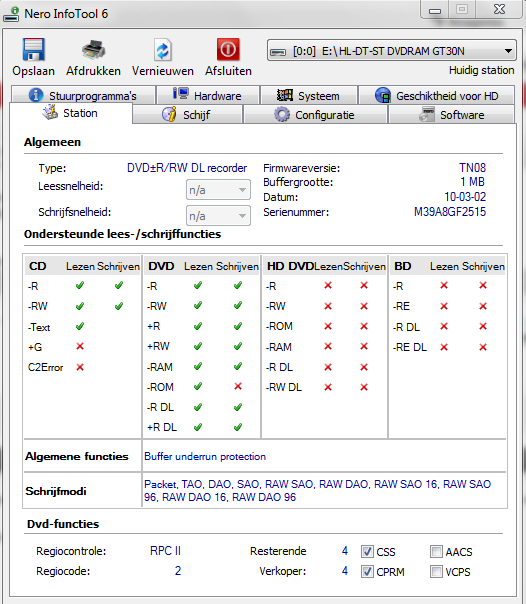Click the Schijf tab disc icon
Viewport: 526px width, 604px height.
pos(169,114)
